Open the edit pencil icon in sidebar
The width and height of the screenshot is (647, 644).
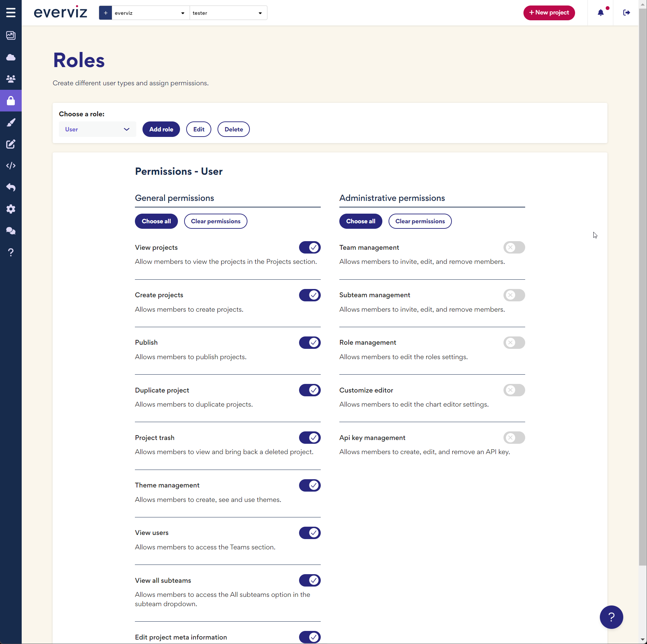[11, 144]
